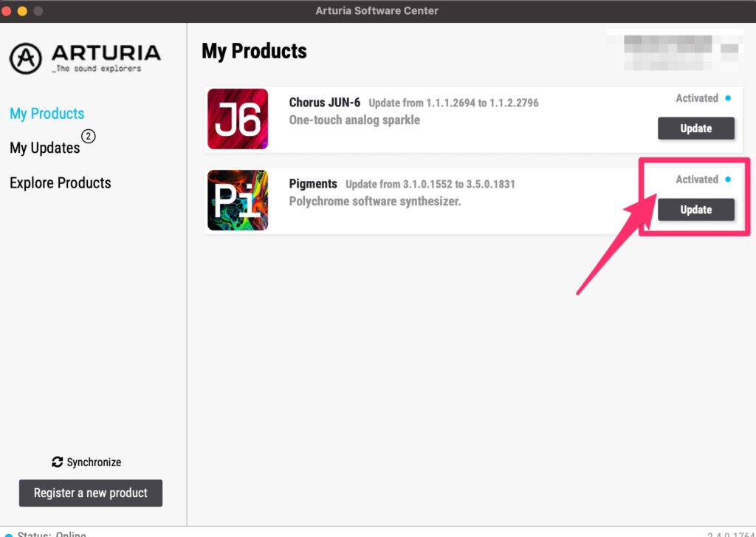The height and width of the screenshot is (537, 756).
Task: Click the blue Status Online indicator dot
Action: pyautogui.click(x=8, y=534)
